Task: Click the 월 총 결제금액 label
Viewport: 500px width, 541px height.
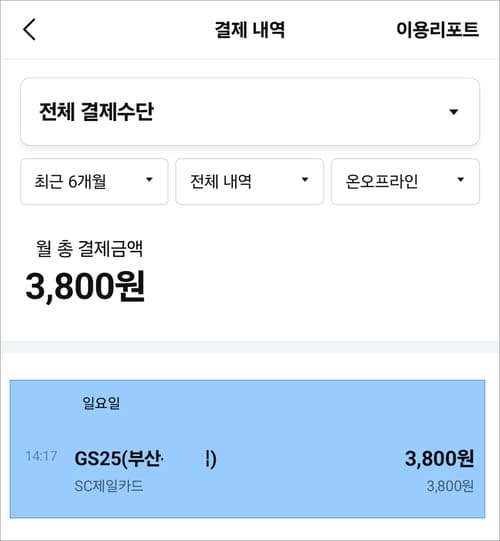Action: point(89,248)
